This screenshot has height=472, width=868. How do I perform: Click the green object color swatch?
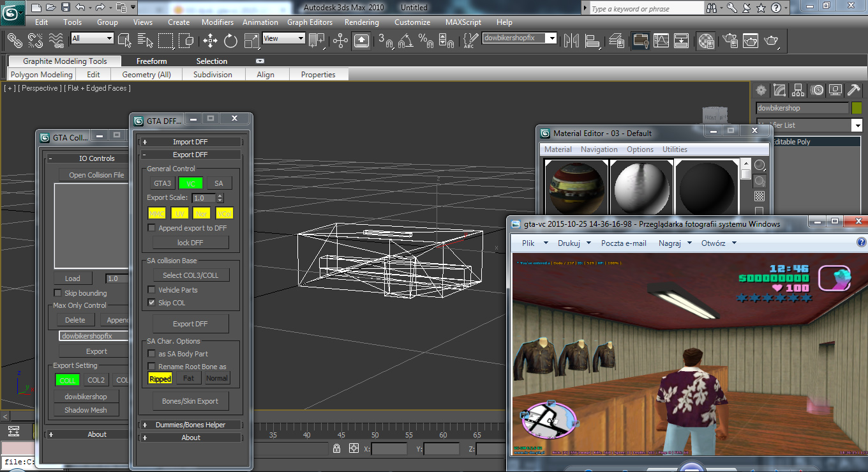(x=856, y=108)
